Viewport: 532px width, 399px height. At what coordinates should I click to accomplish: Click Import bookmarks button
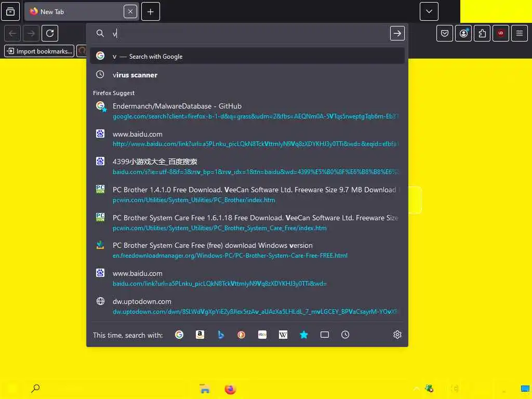pyautogui.click(x=39, y=51)
